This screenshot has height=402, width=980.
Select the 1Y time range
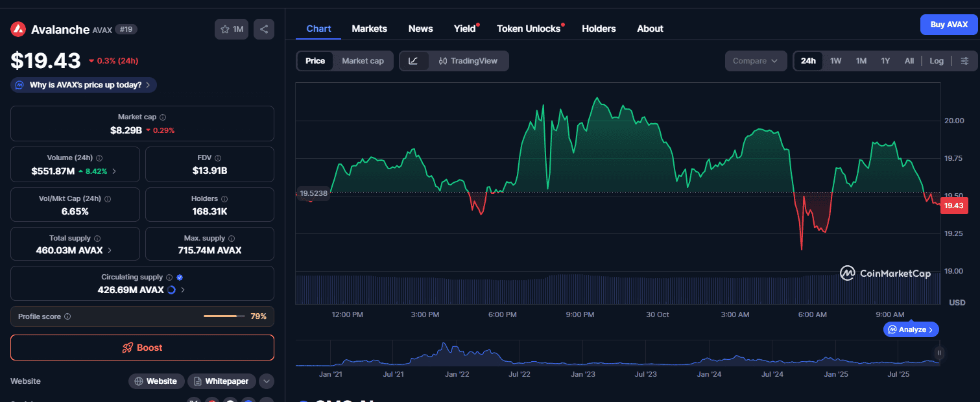(885, 61)
